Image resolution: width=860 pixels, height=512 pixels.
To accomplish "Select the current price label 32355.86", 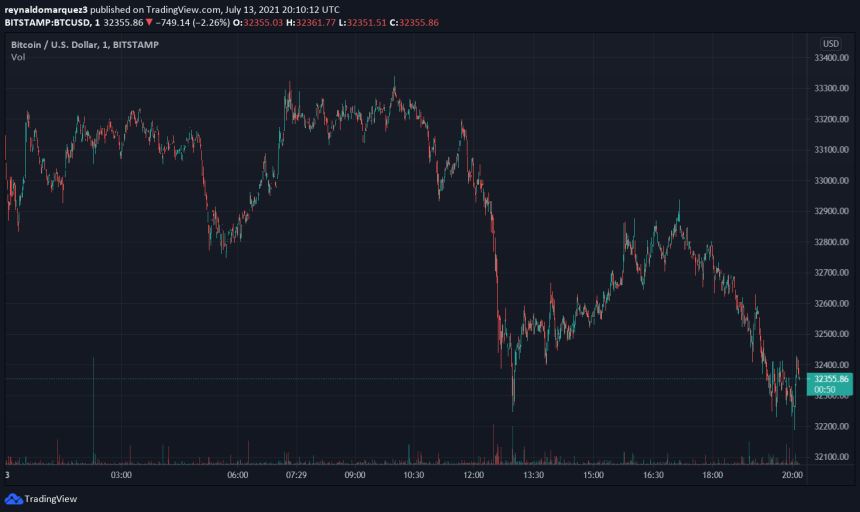I will (830, 380).
